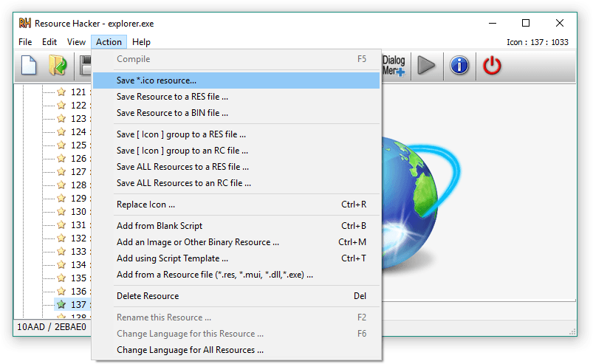Pick Add from Blank Script option
This screenshot has height=364, width=593.
[160, 226]
